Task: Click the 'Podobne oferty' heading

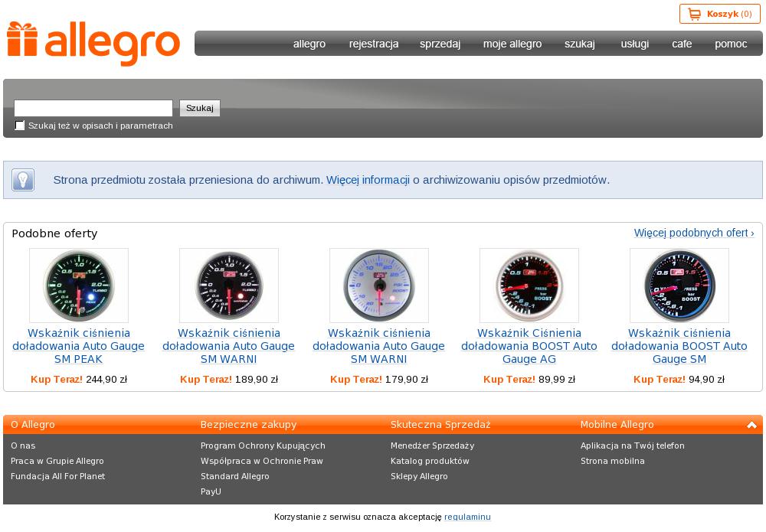Action: pos(54,233)
